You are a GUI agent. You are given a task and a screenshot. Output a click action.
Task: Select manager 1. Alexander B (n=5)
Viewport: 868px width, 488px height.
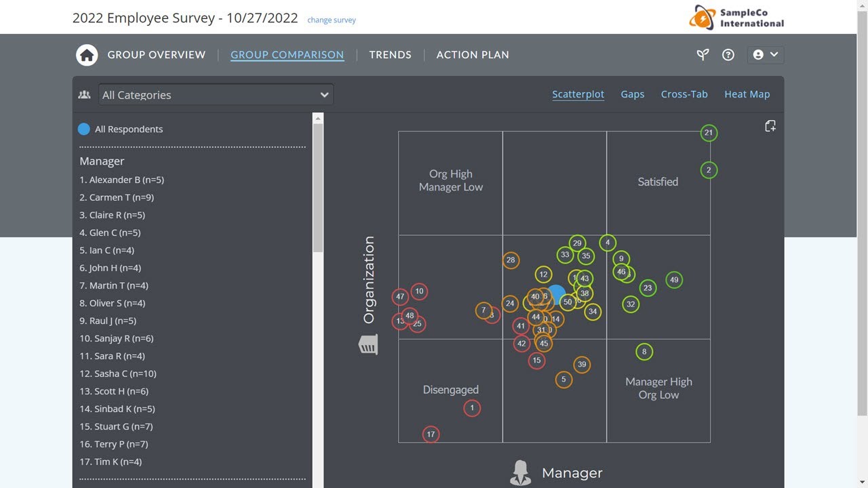(122, 180)
